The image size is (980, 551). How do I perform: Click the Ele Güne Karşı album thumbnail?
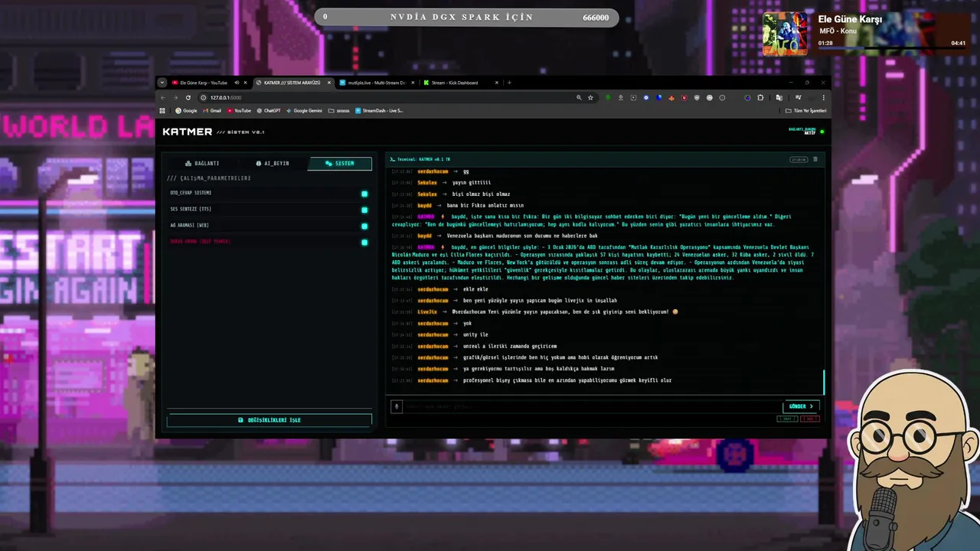point(785,34)
